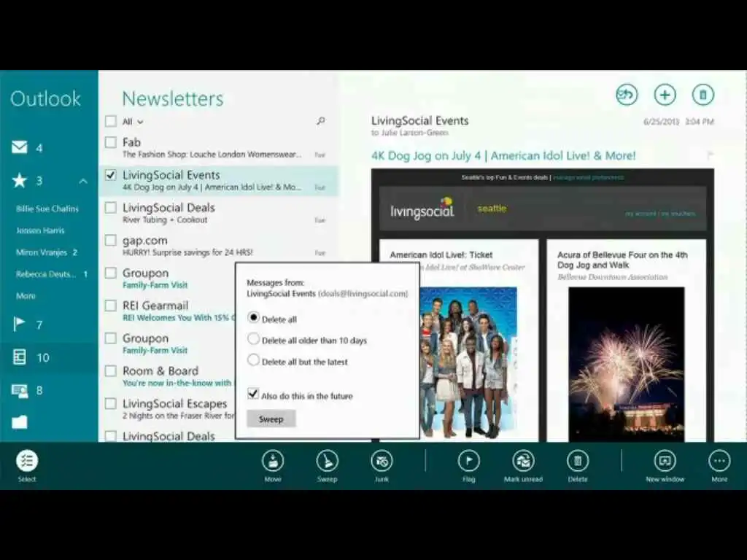Open the email subject 4K Dog Jog link

pos(503,156)
